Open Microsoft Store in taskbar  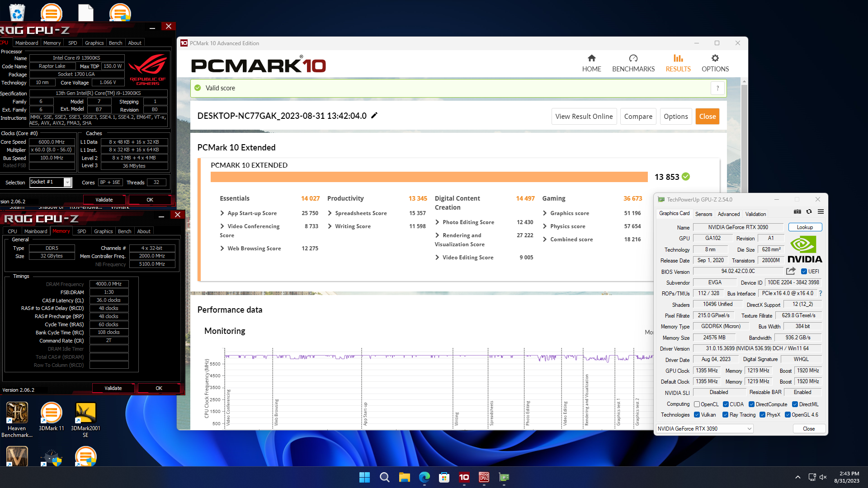pos(444,477)
